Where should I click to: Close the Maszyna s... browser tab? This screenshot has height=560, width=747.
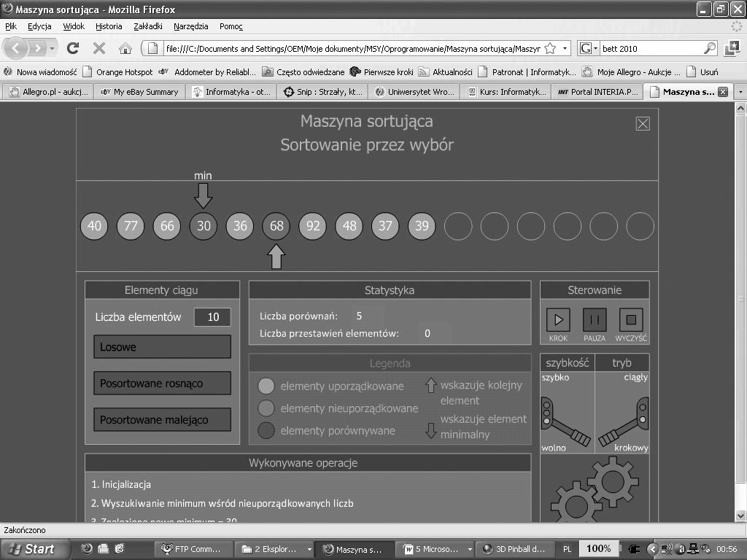point(723,92)
